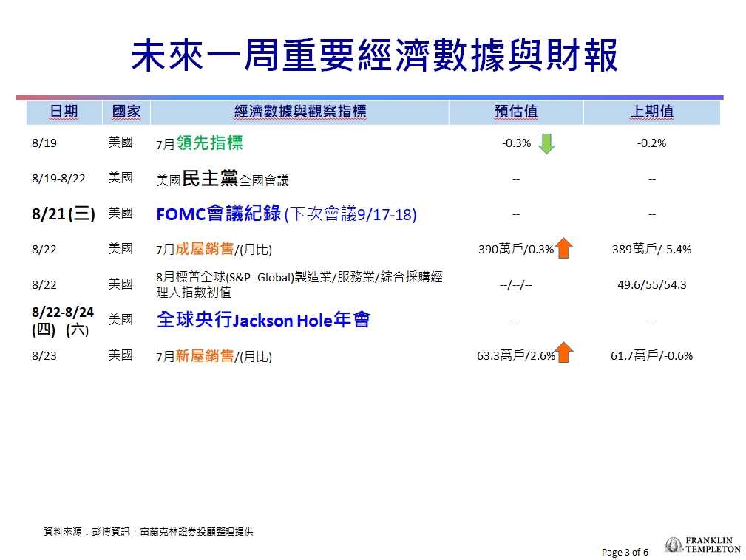Click the 資料來源 footnote text
The height and width of the screenshot is (560, 746).
[149, 531]
